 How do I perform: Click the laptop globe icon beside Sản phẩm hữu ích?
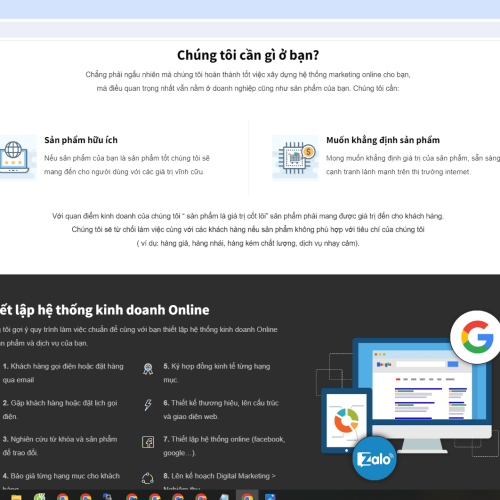tap(17, 158)
